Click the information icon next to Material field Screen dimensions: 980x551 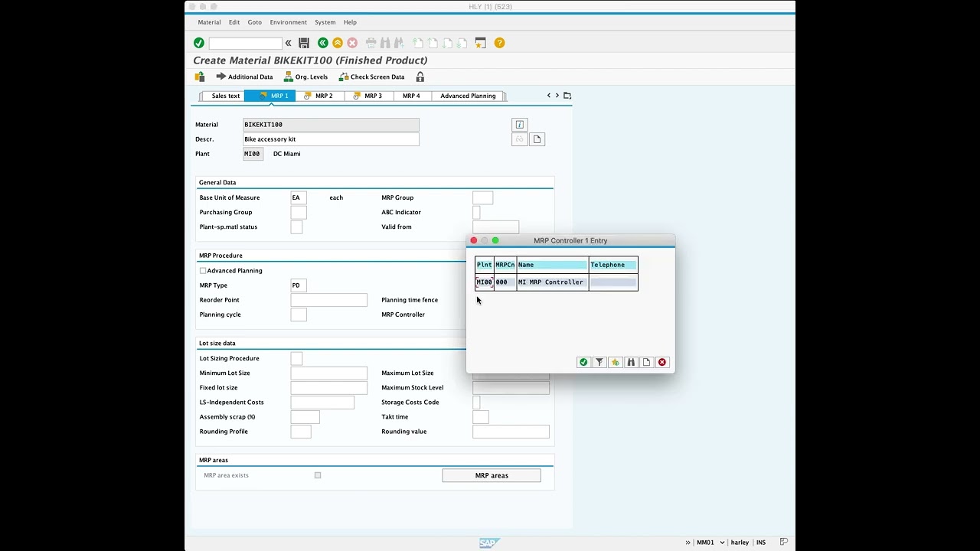pyautogui.click(x=520, y=125)
